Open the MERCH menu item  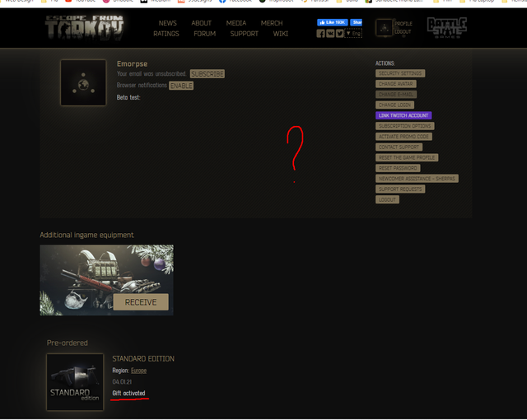pyautogui.click(x=272, y=23)
